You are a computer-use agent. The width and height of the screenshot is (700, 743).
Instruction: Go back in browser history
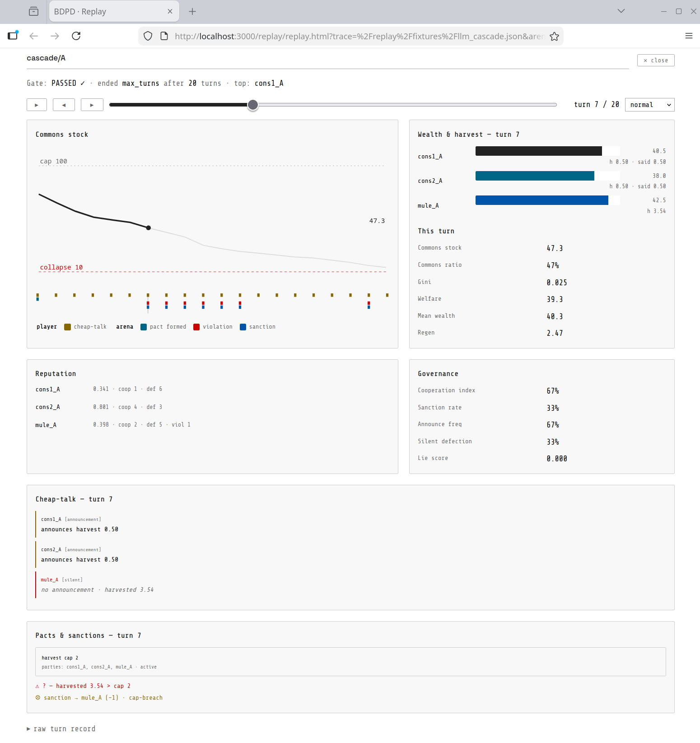[x=33, y=36]
